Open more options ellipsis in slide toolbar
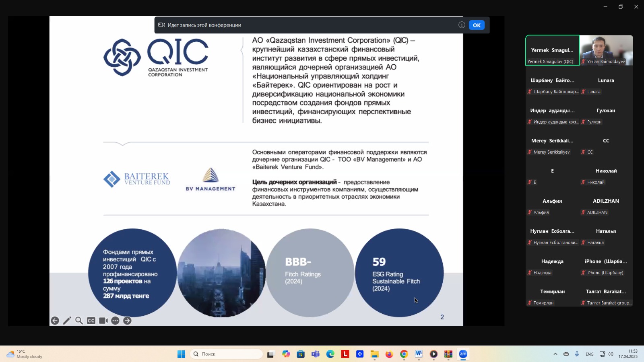This screenshot has width=644, height=362. [x=116, y=321]
